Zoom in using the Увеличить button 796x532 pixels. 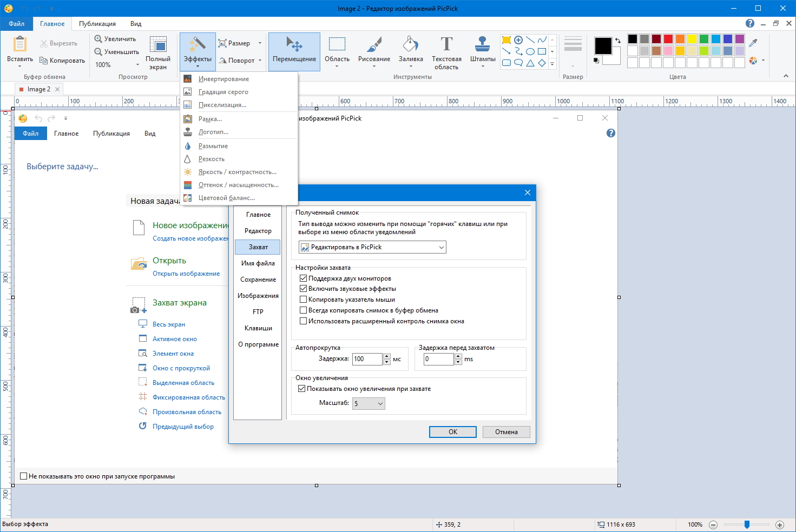tap(115, 39)
